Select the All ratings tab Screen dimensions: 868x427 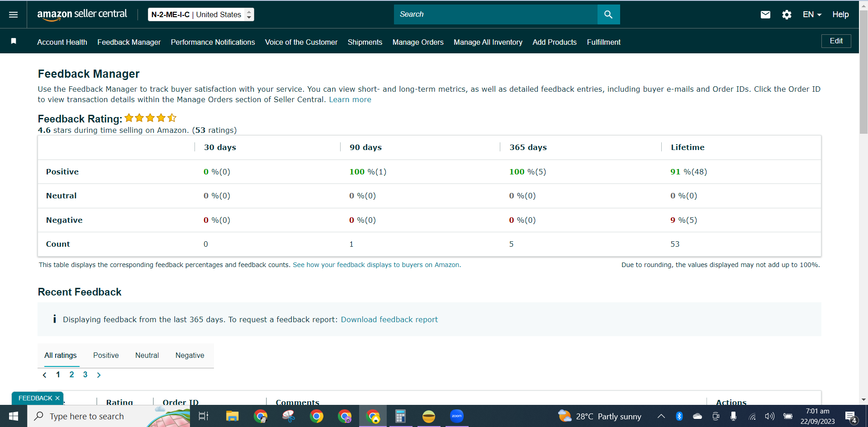click(61, 356)
